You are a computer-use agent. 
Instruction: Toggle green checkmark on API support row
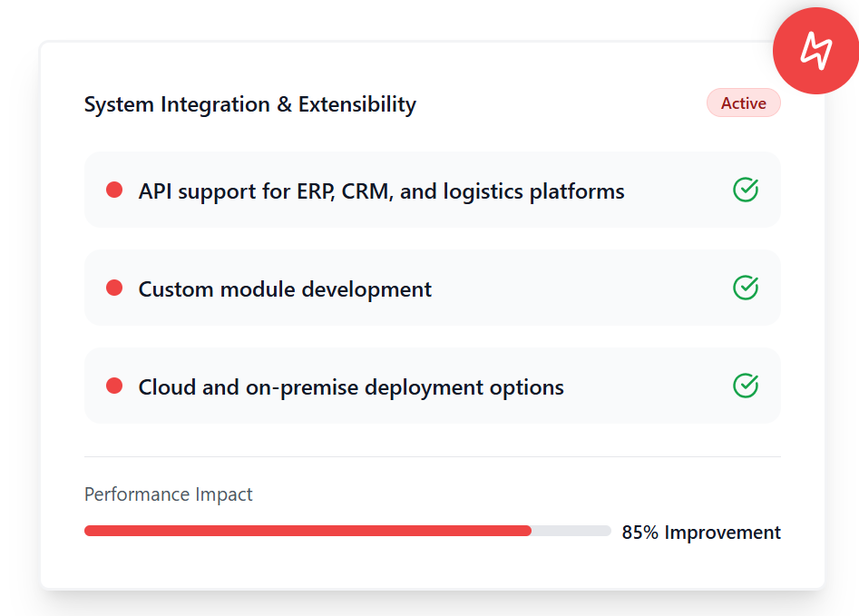tap(745, 191)
